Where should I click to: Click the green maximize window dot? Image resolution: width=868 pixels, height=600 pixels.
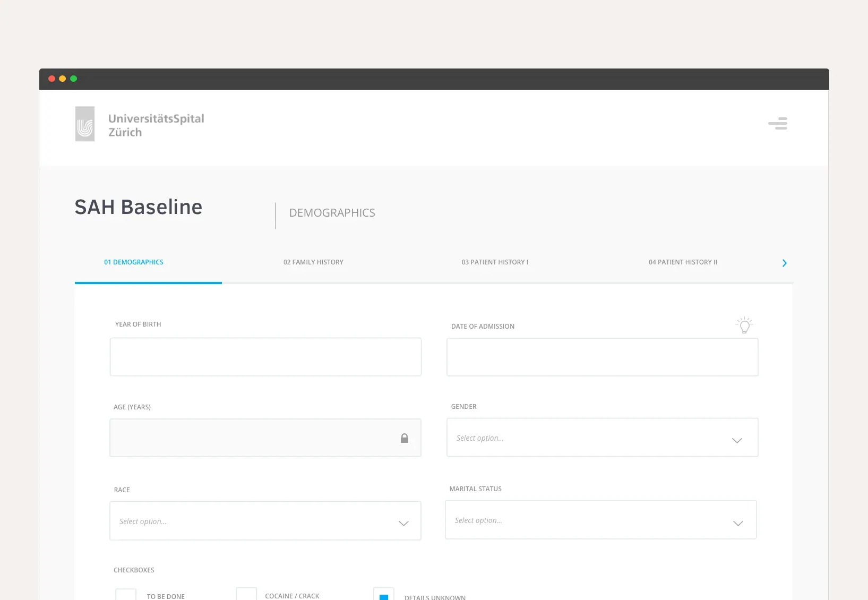tap(74, 79)
